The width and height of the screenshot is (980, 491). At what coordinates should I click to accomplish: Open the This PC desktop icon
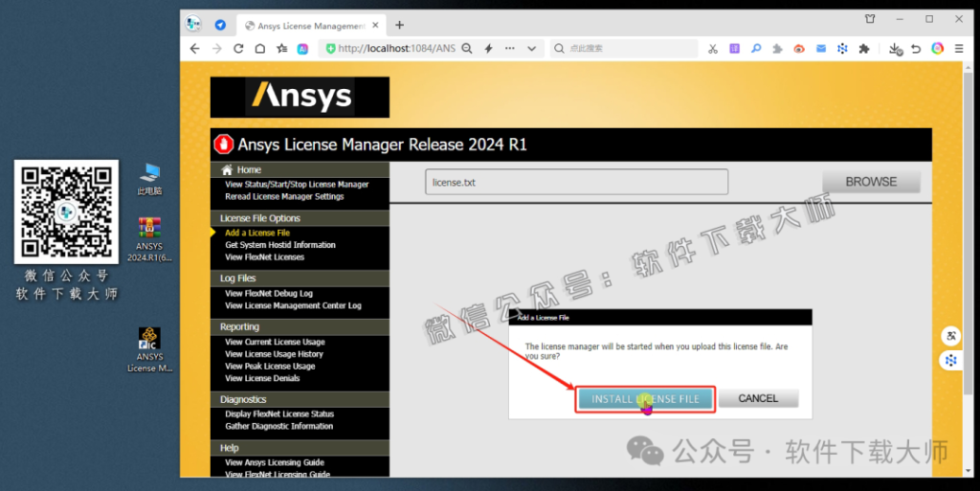point(149,179)
